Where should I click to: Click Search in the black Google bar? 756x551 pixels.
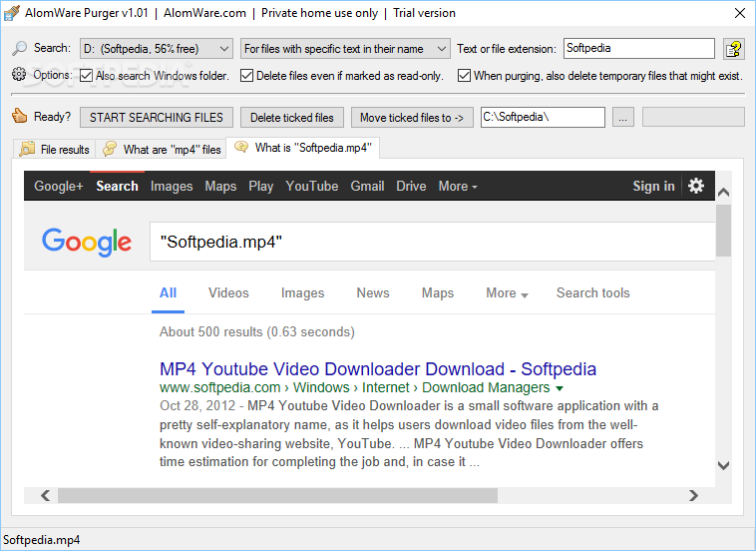(x=117, y=187)
